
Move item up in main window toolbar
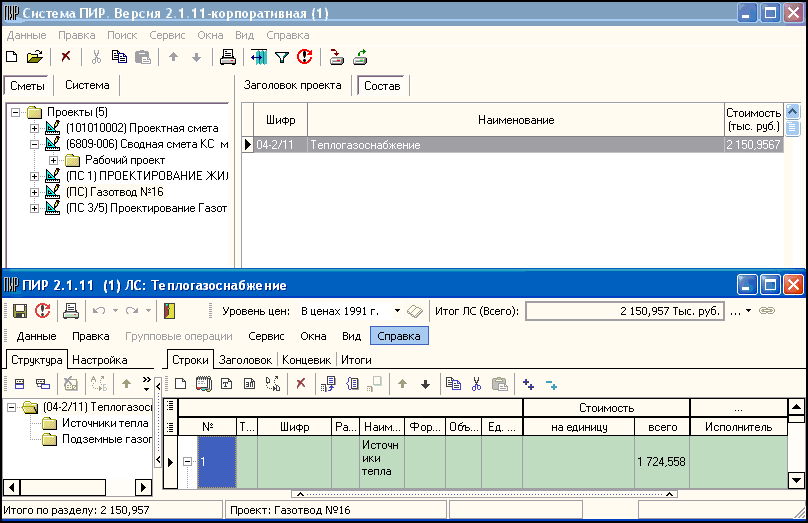[x=174, y=57]
